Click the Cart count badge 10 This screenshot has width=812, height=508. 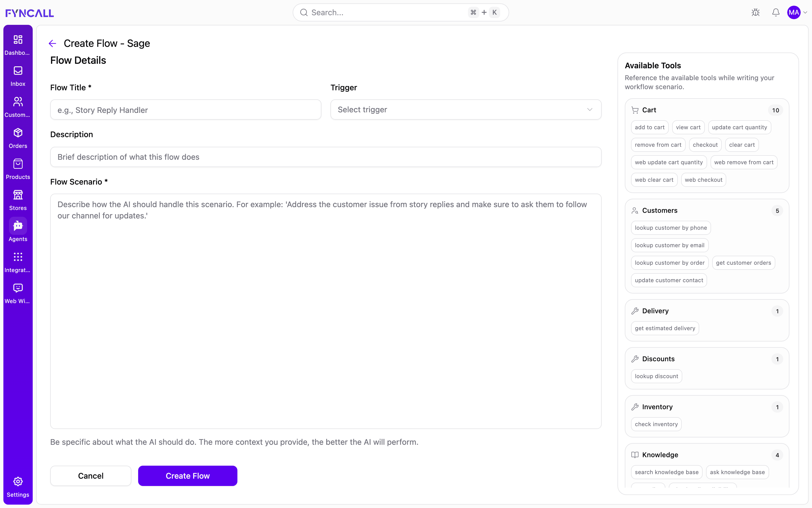click(x=775, y=110)
